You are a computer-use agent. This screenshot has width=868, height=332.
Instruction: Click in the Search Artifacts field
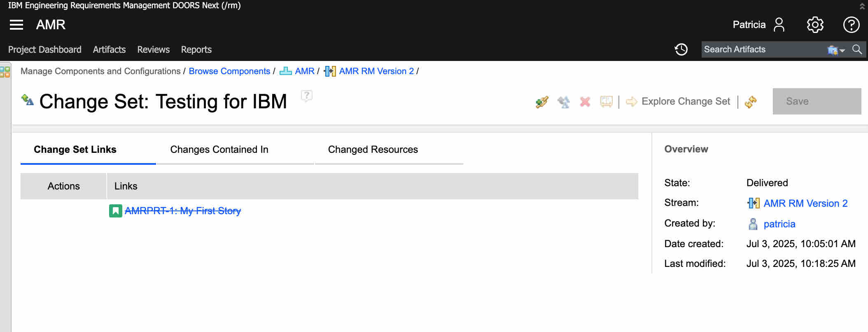[x=762, y=49]
